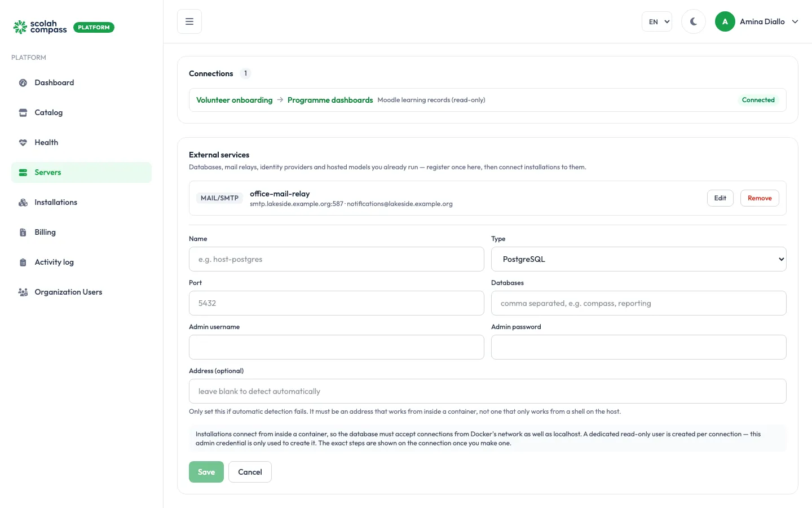812x508 pixels.
Task: Toggle the sidebar with hamburger button
Action: point(189,21)
